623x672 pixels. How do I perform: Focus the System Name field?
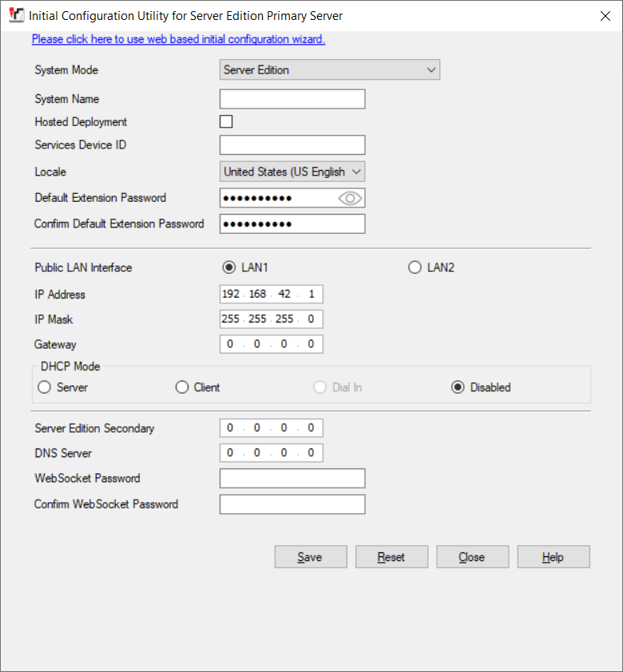pyautogui.click(x=292, y=99)
